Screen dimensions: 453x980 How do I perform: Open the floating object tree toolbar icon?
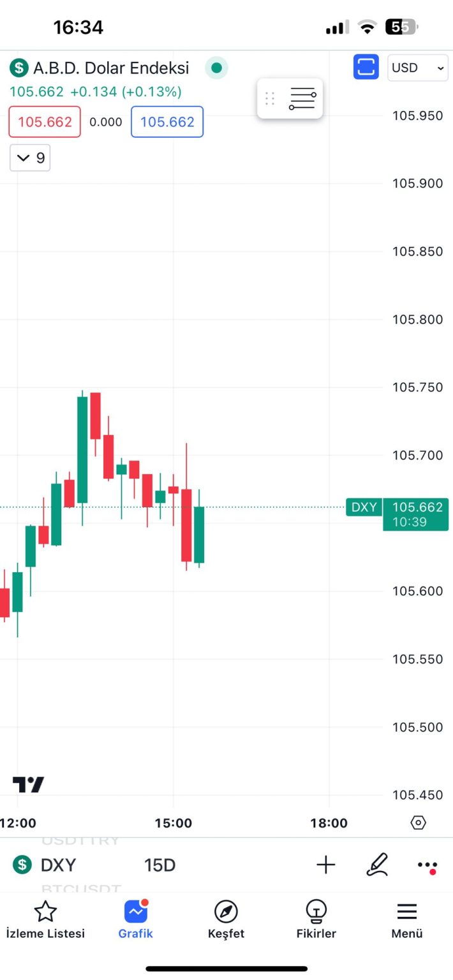pos(302,99)
